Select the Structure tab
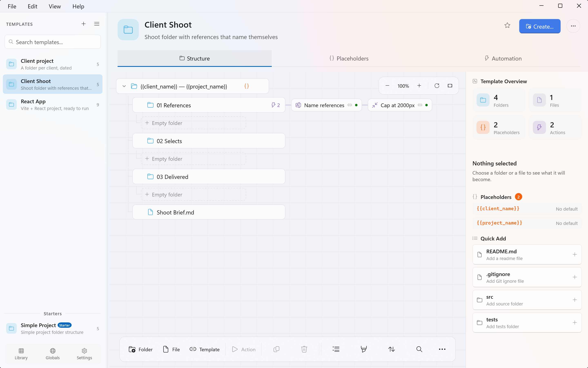This screenshot has height=368, width=588. point(194,58)
